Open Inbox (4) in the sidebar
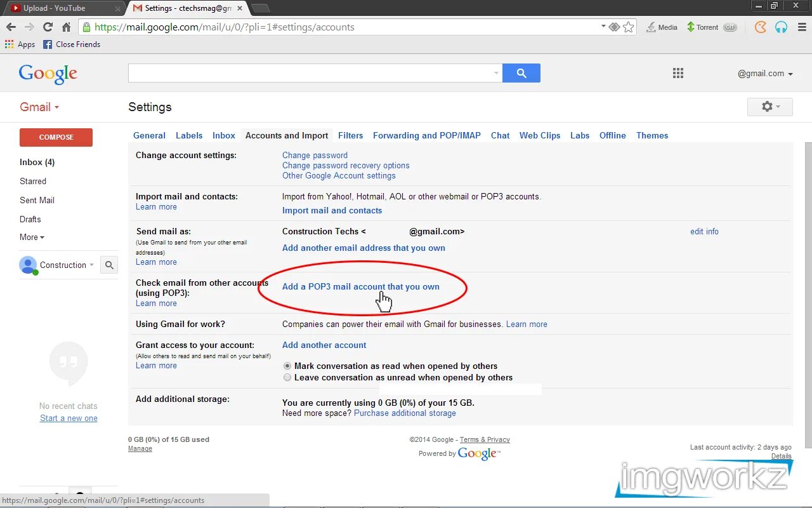Screen dimensions: 812x508 (37, 163)
